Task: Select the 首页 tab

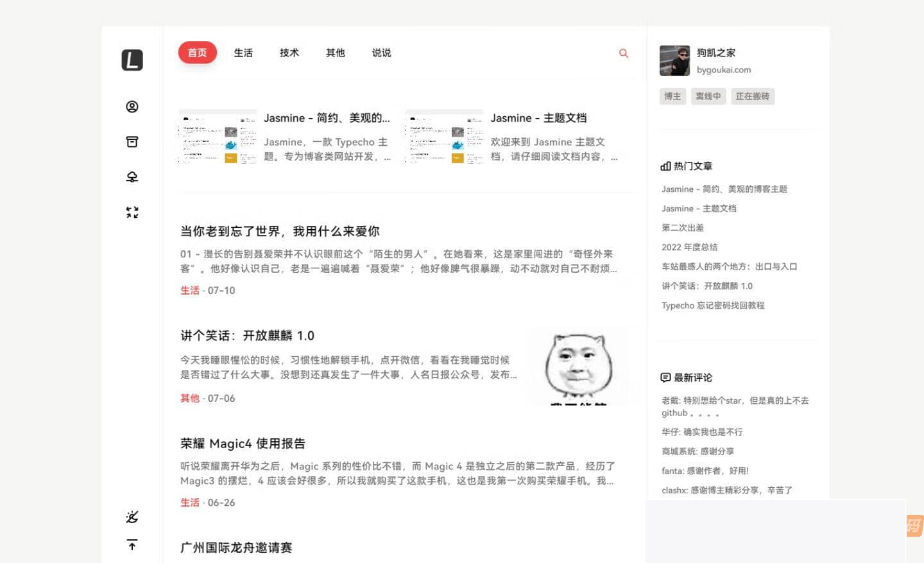Action: (x=197, y=53)
